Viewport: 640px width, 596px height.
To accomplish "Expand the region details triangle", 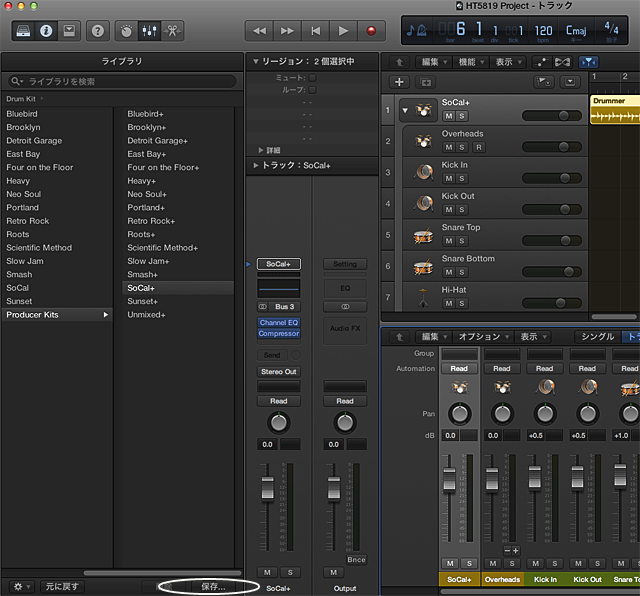I will click(x=260, y=150).
